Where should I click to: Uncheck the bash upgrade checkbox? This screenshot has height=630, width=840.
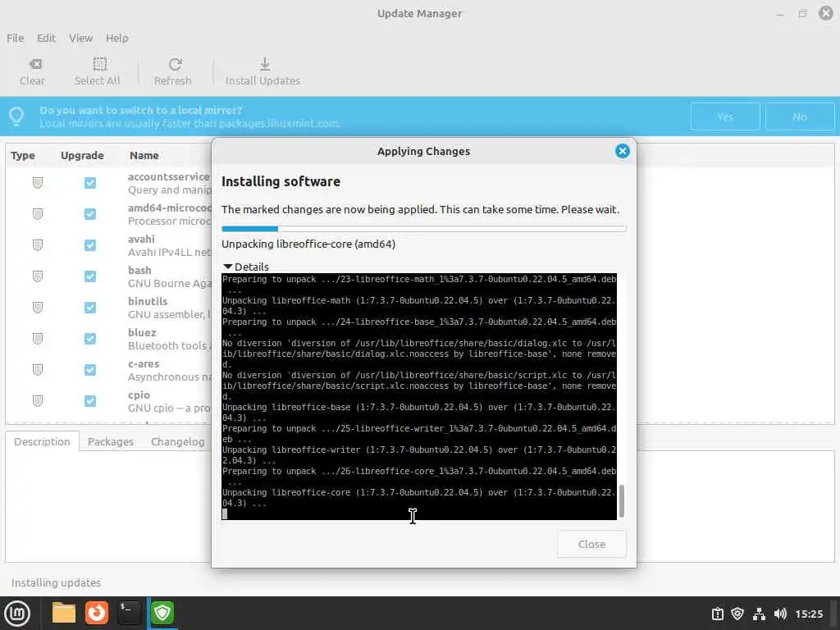pyautogui.click(x=90, y=276)
